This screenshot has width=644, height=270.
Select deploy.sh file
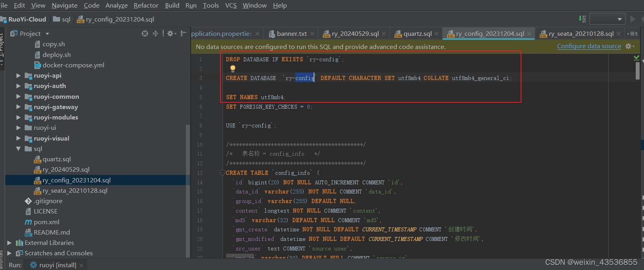(57, 55)
